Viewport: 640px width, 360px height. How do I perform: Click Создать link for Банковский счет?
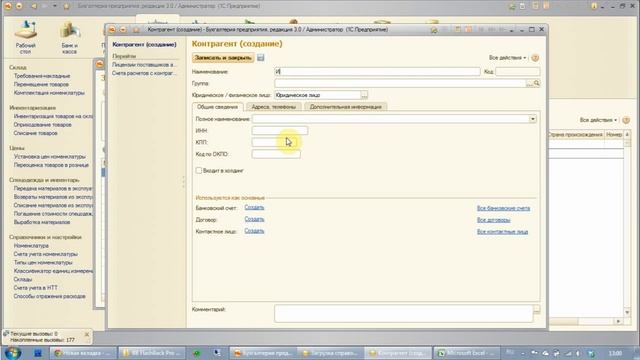pyautogui.click(x=254, y=207)
